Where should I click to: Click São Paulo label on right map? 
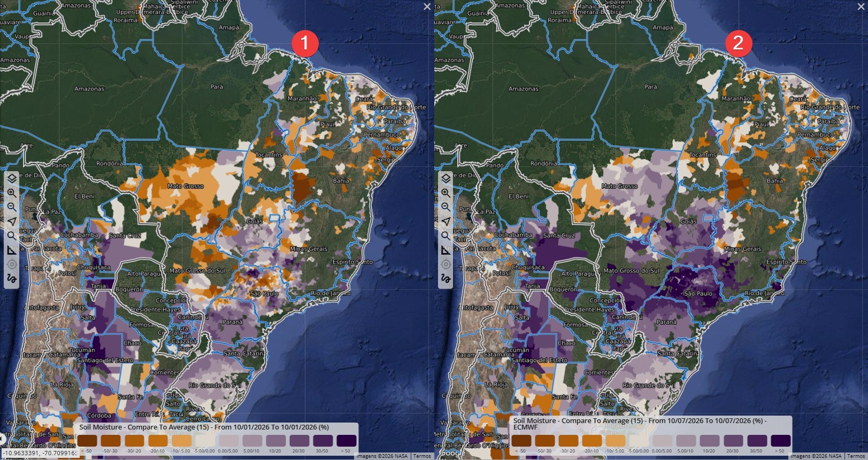pos(698,294)
